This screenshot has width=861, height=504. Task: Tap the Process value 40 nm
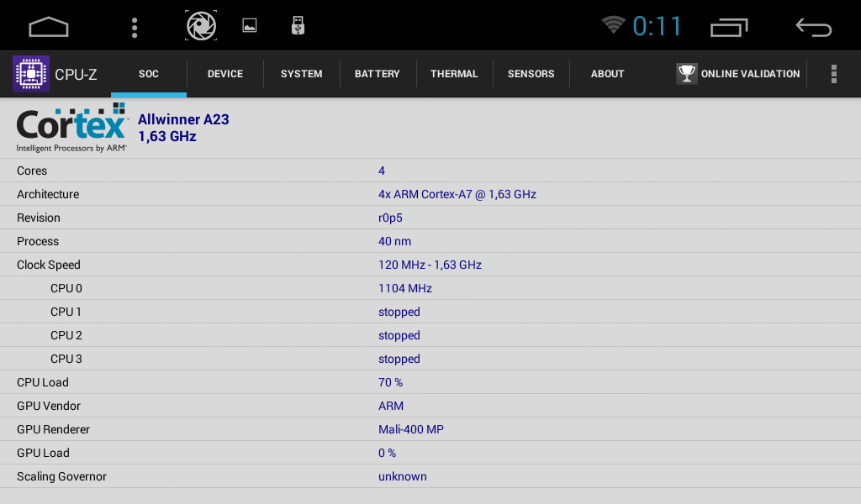395,241
